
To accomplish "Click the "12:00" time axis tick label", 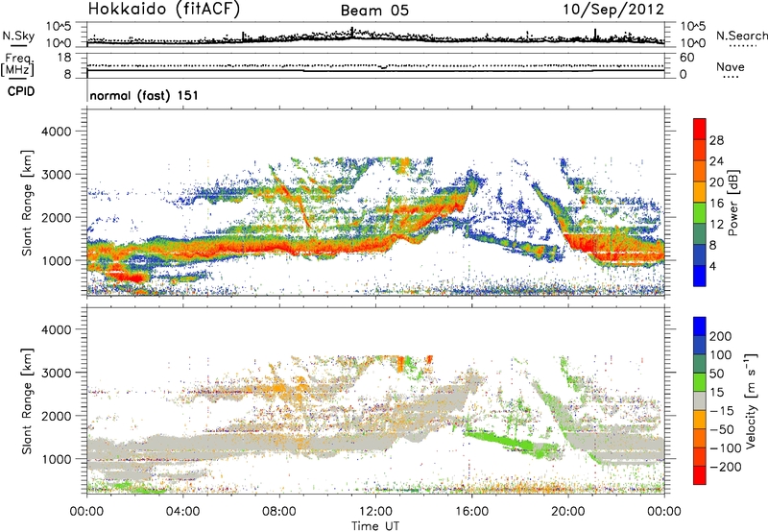I will coord(375,512).
